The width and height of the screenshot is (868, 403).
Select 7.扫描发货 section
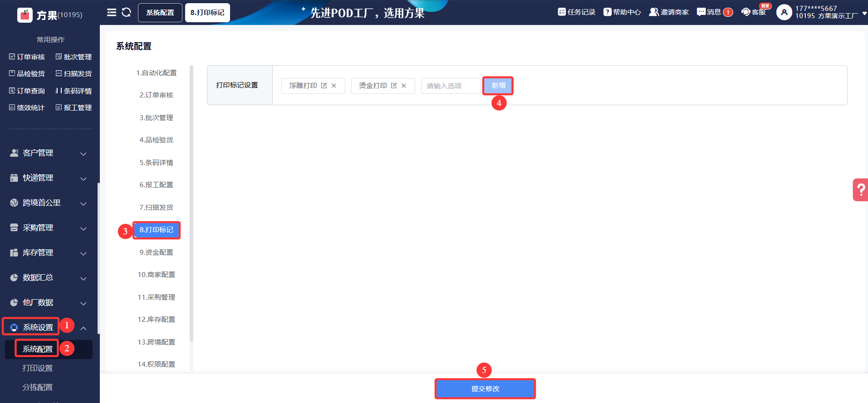[x=156, y=208]
